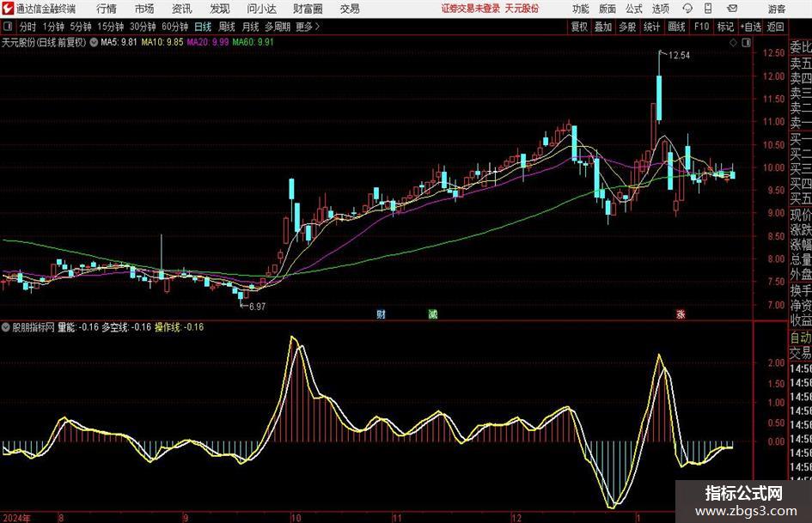Click the 通达信 red logo icon
812x523 pixels.
pos(8,9)
